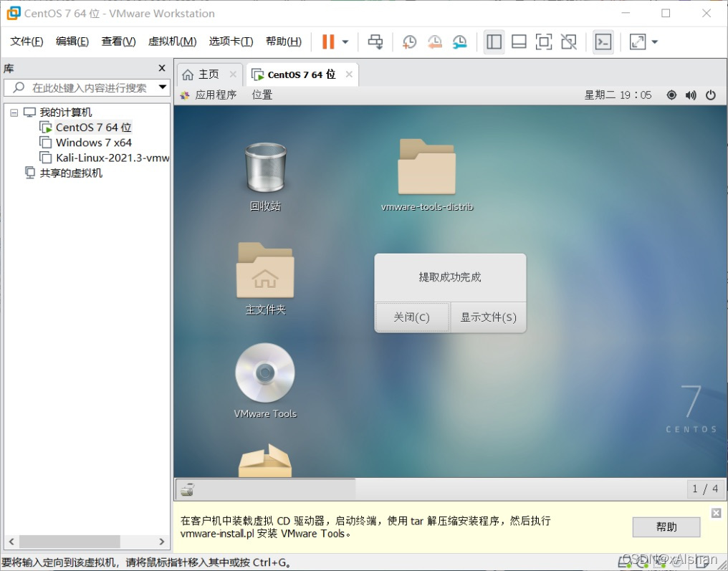Open the library search dropdown arrow
This screenshot has width=728, height=571.
[x=163, y=87]
